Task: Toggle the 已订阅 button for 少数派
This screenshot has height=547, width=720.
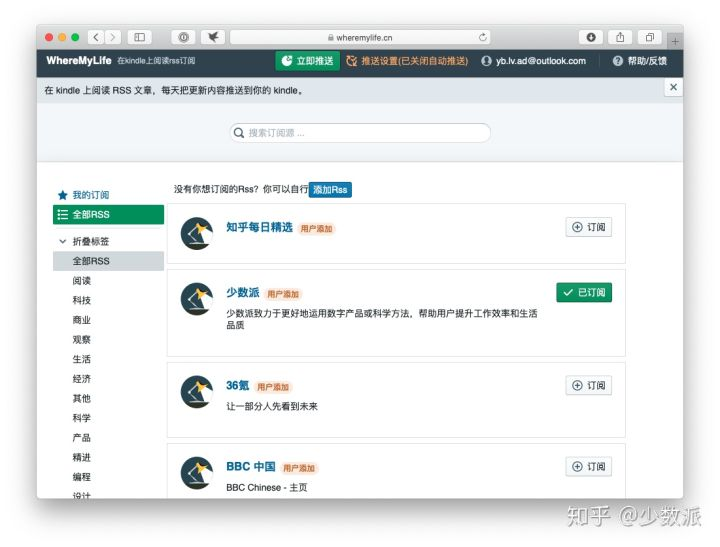Action: pyautogui.click(x=584, y=293)
